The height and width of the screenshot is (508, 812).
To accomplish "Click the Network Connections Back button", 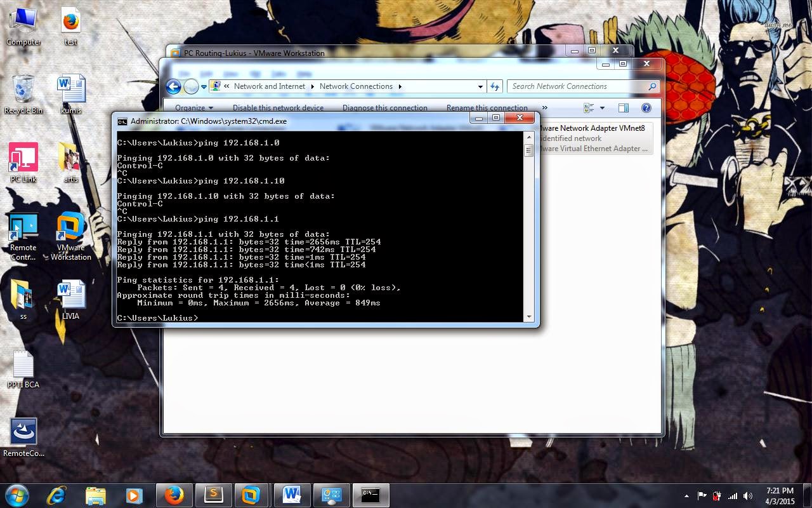I will [173, 86].
